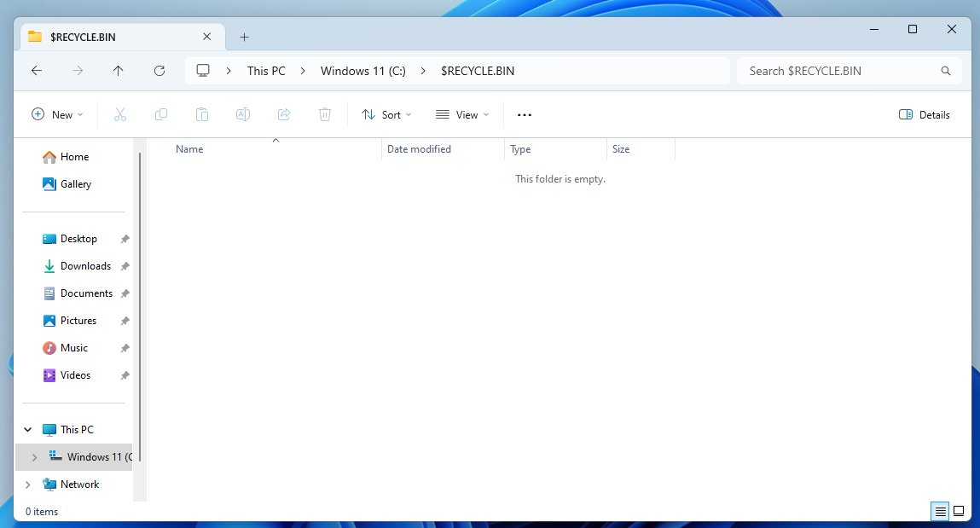980x528 pixels.
Task: Click the search magnifier icon
Action: [x=946, y=72]
